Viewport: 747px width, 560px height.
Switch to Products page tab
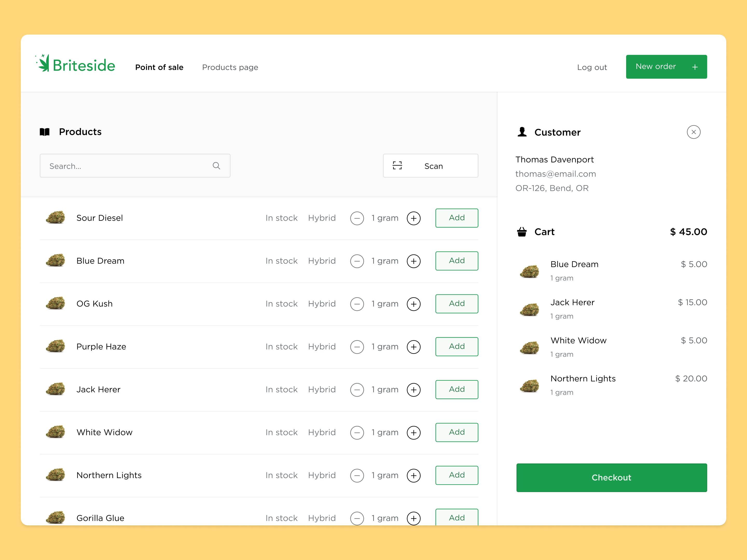230,67
